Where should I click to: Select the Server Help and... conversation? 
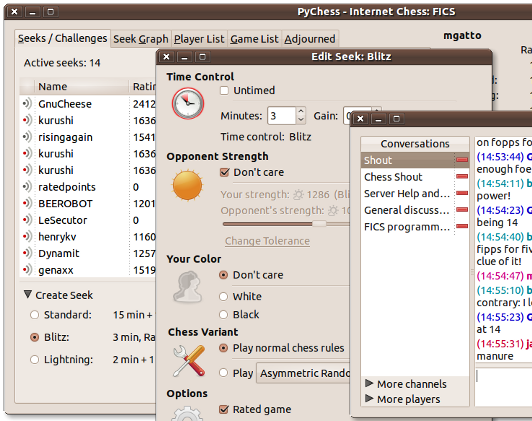pos(407,193)
